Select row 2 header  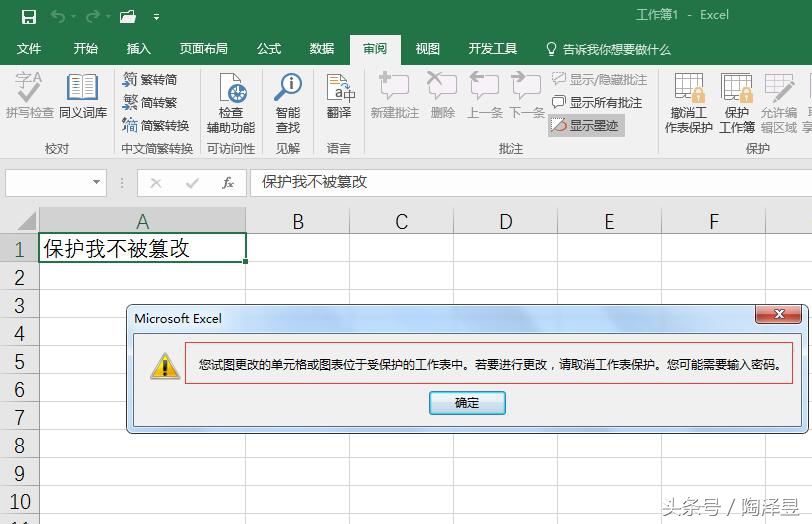[19, 277]
